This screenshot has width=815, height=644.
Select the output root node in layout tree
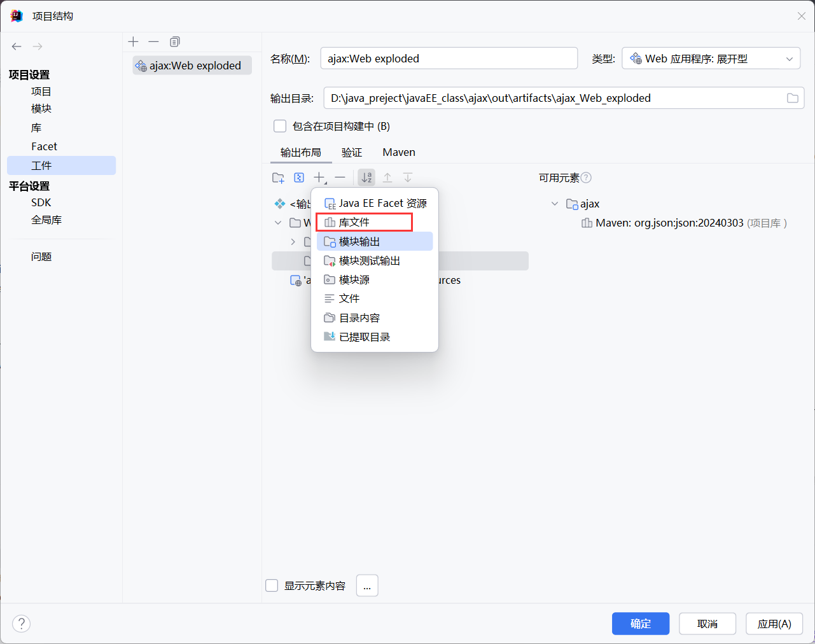point(293,204)
